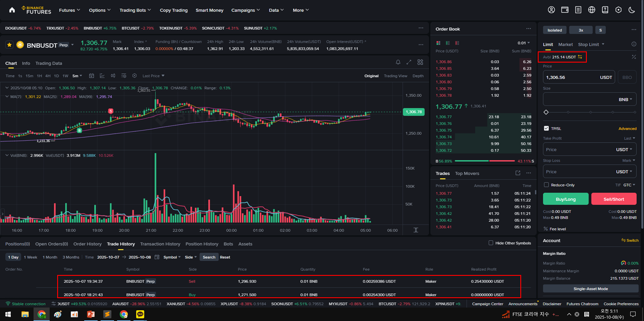Toggle the TP/SL checkbox

[x=546, y=128]
